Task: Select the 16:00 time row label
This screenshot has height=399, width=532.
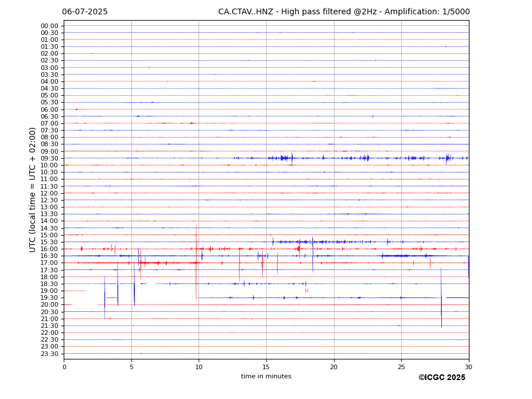Action: 49,249
